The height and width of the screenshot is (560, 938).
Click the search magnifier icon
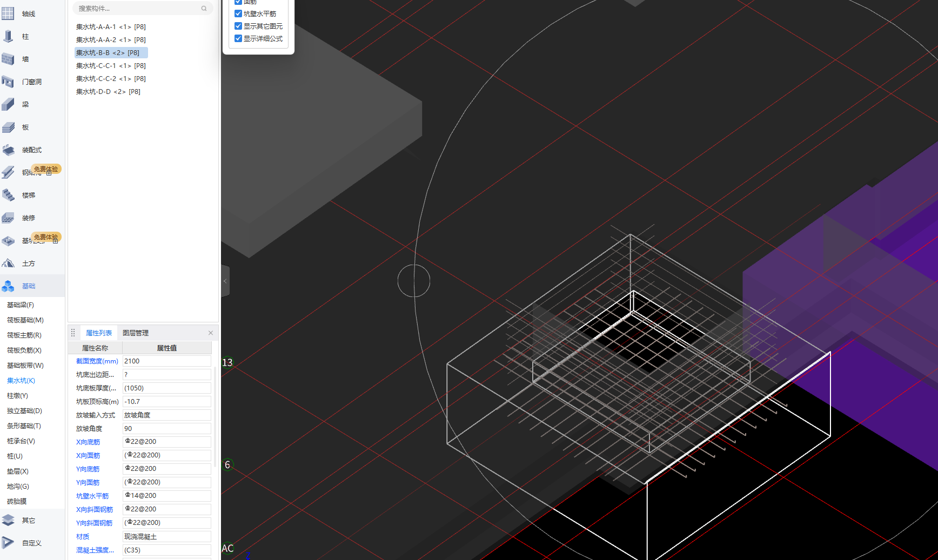pyautogui.click(x=204, y=8)
